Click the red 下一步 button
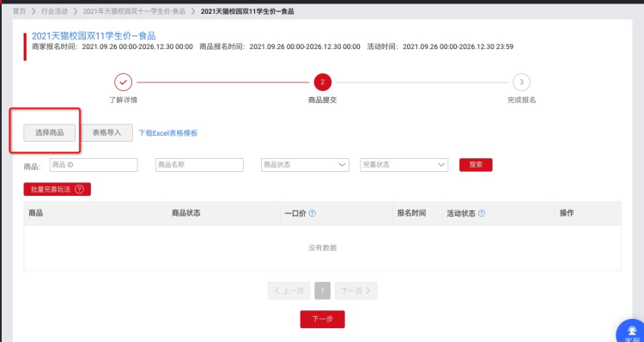 (x=322, y=320)
